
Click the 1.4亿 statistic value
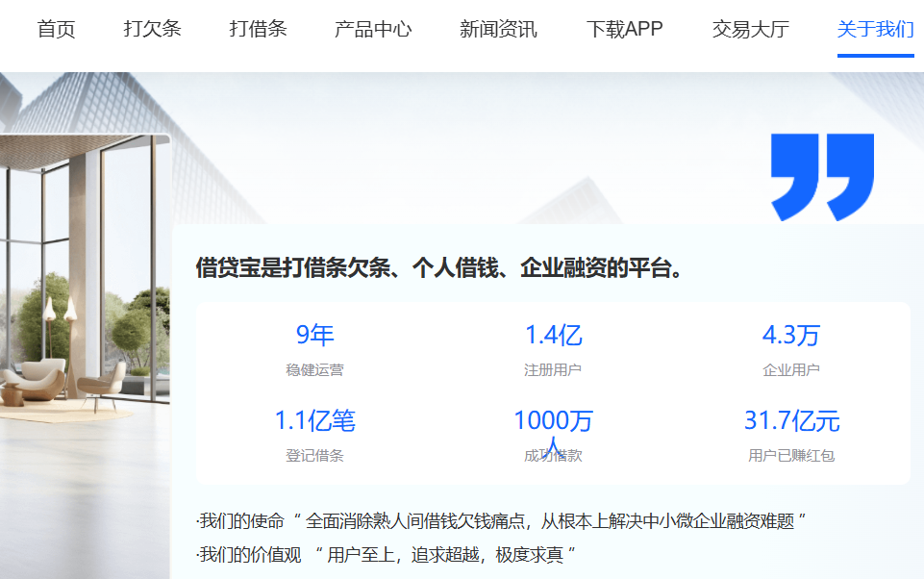pyautogui.click(x=553, y=335)
